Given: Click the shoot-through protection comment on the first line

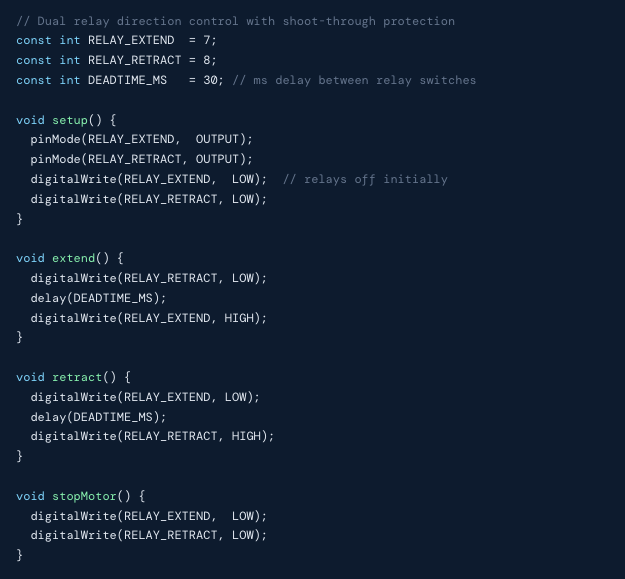Looking at the screenshot, I should (235, 21).
